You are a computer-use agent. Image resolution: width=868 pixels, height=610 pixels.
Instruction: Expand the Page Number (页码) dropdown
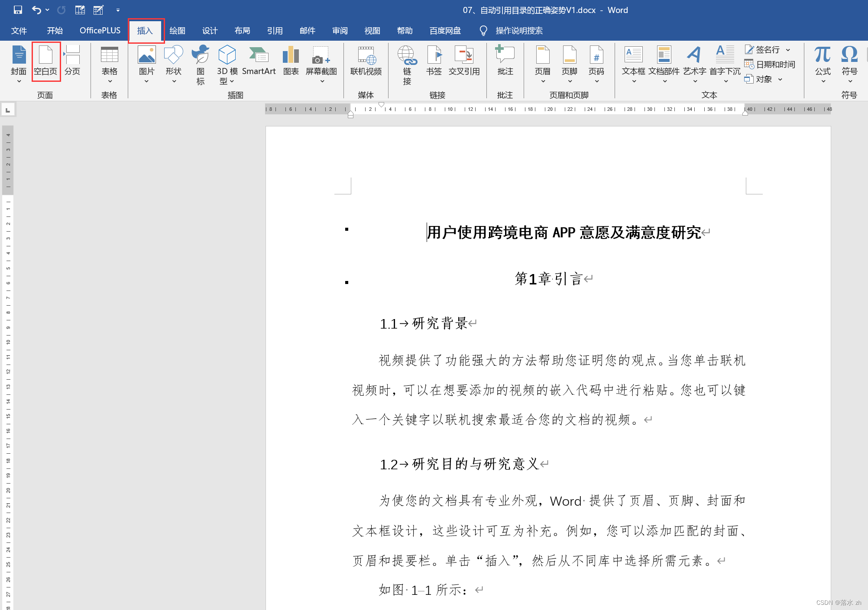tap(596, 81)
